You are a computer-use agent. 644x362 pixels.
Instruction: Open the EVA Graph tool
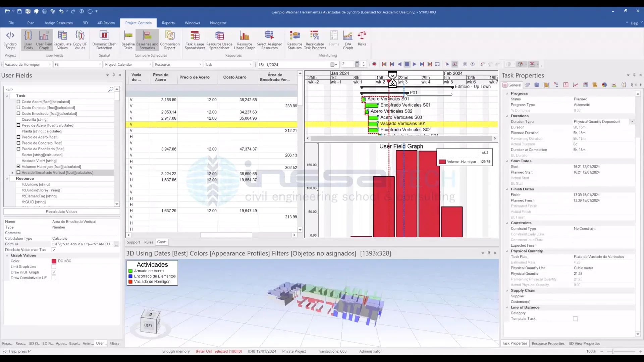348,40
